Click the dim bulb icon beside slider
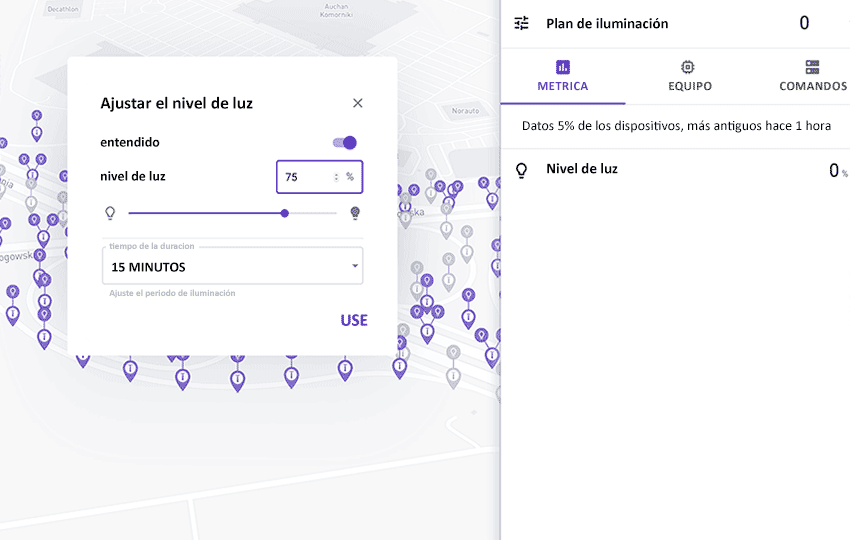 (x=110, y=213)
